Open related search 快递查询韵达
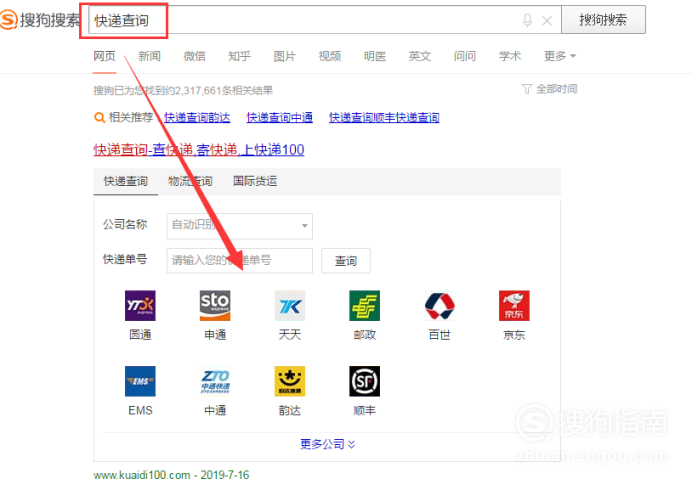The image size is (692, 490). click(x=197, y=117)
